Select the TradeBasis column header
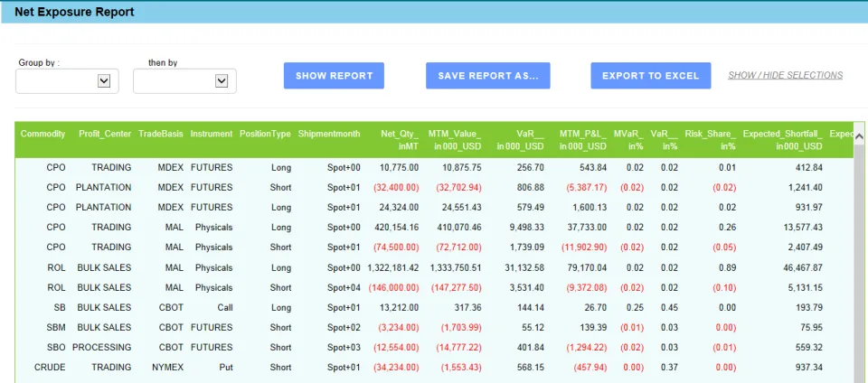The image size is (868, 383). point(161,134)
